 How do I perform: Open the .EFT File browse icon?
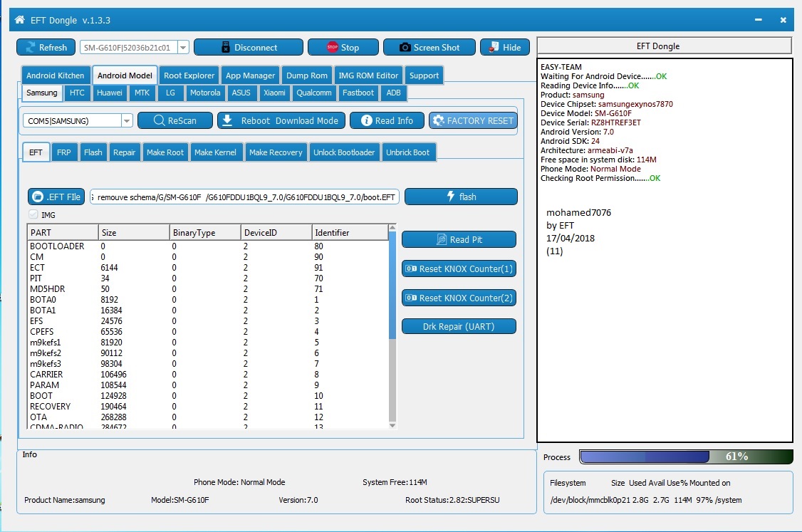pyautogui.click(x=38, y=197)
